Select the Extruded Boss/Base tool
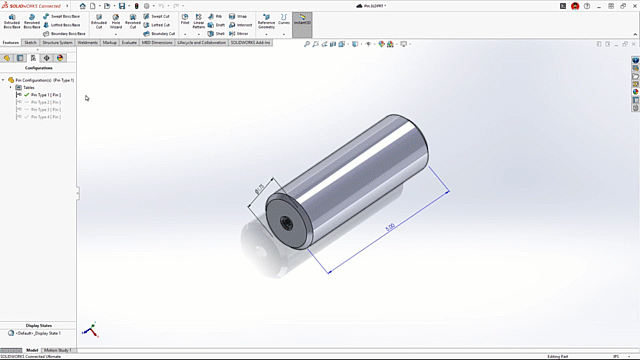Image resolution: width=640 pixels, height=360 pixels. (x=12, y=21)
